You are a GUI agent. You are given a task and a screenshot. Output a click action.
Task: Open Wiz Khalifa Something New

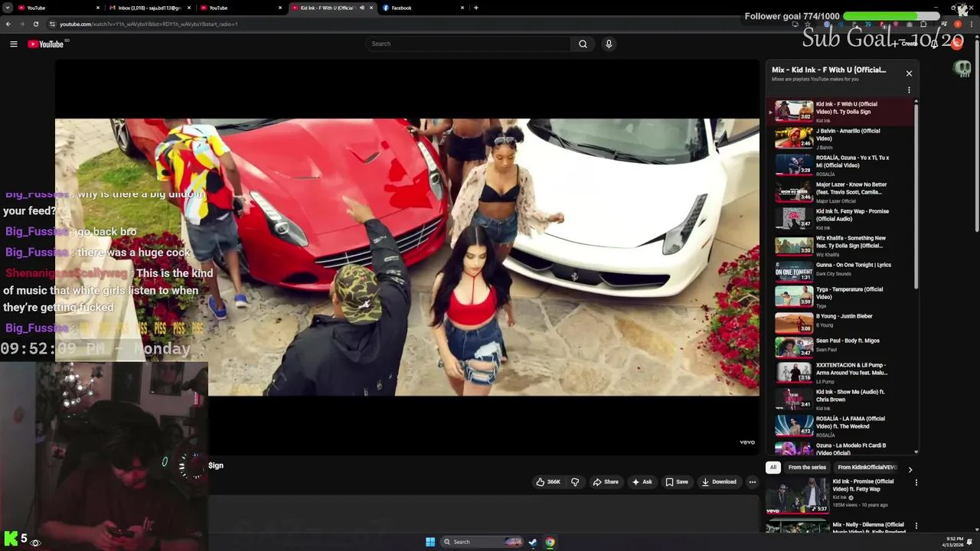841,246
